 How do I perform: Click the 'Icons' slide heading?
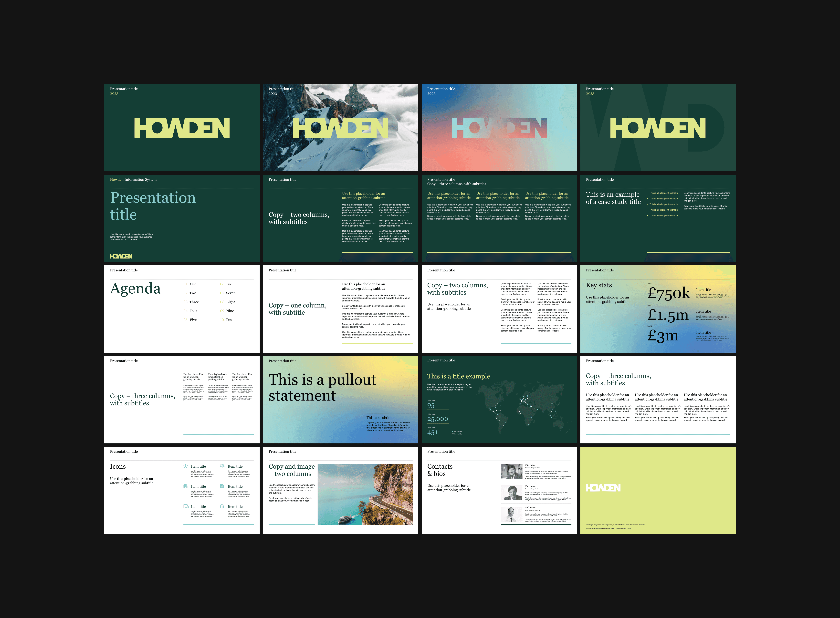(x=118, y=466)
